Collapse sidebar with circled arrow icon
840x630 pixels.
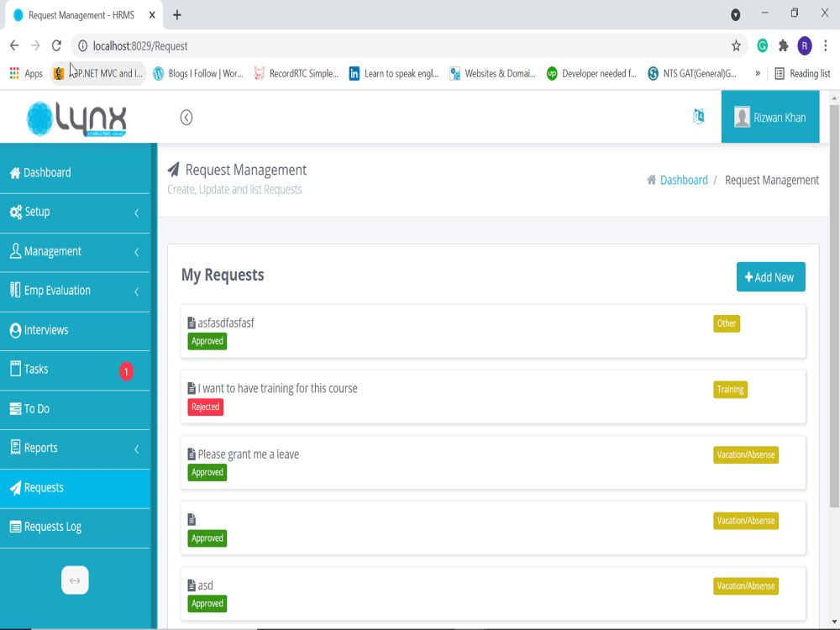[186, 118]
